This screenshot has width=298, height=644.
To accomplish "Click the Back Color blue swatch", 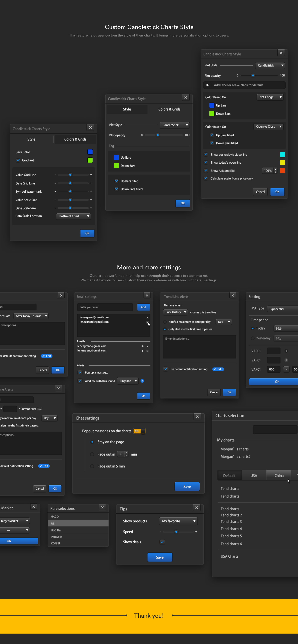I will pos(90,152).
